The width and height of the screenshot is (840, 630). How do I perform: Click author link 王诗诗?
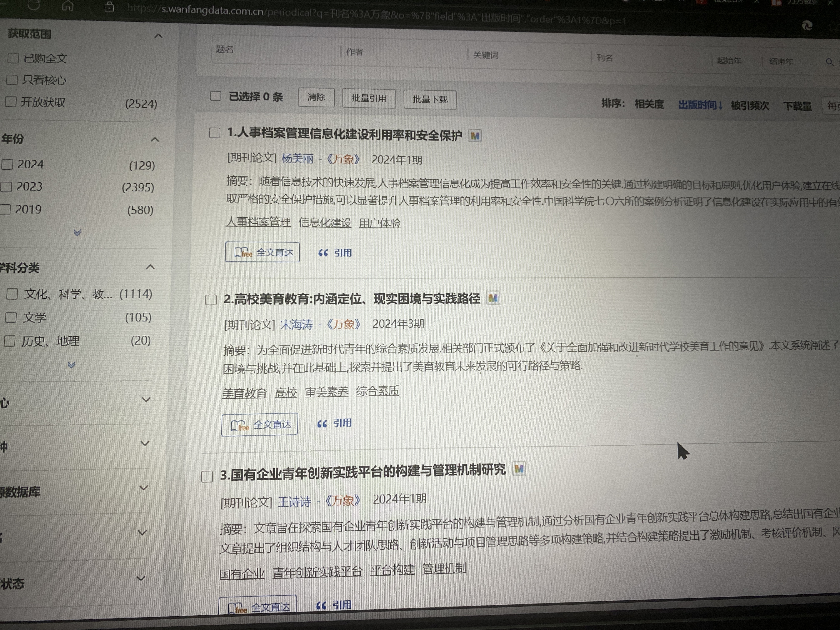point(294,502)
